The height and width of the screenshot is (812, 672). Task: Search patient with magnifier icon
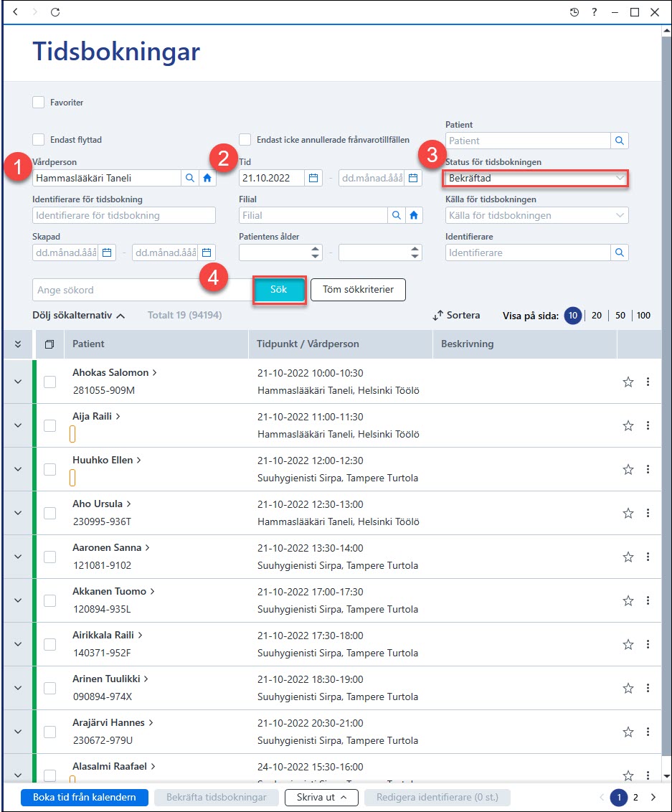pyautogui.click(x=619, y=141)
